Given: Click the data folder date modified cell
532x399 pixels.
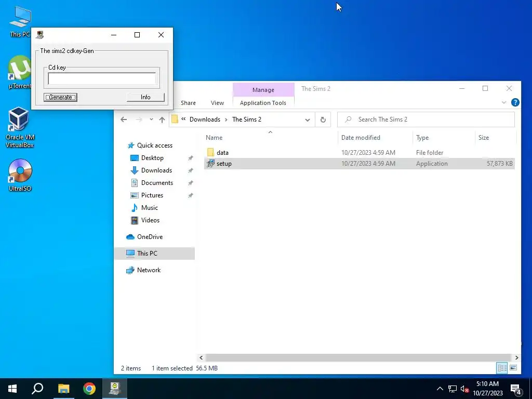Looking at the screenshot, I should click(x=368, y=153).
